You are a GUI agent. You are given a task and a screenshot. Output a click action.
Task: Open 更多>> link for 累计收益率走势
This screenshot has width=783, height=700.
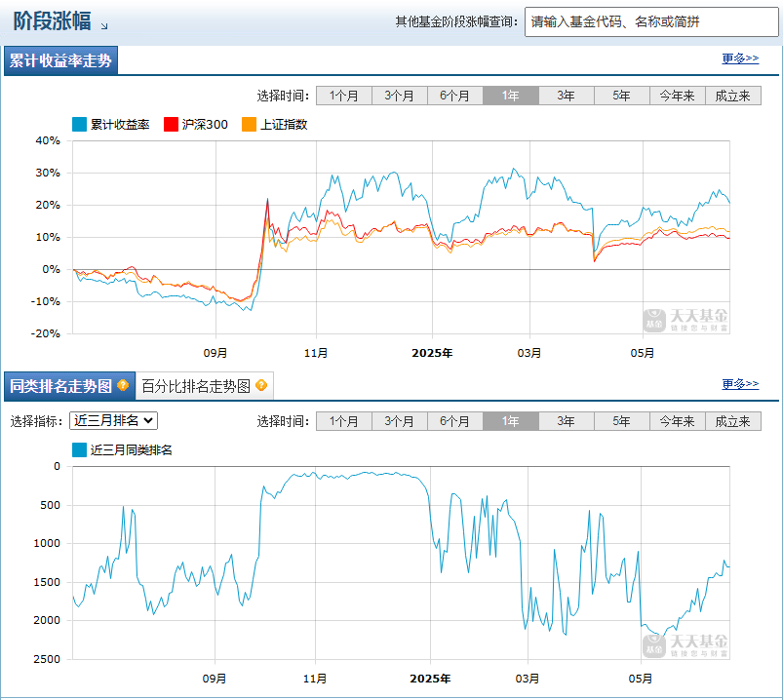(x=740, y=58)
